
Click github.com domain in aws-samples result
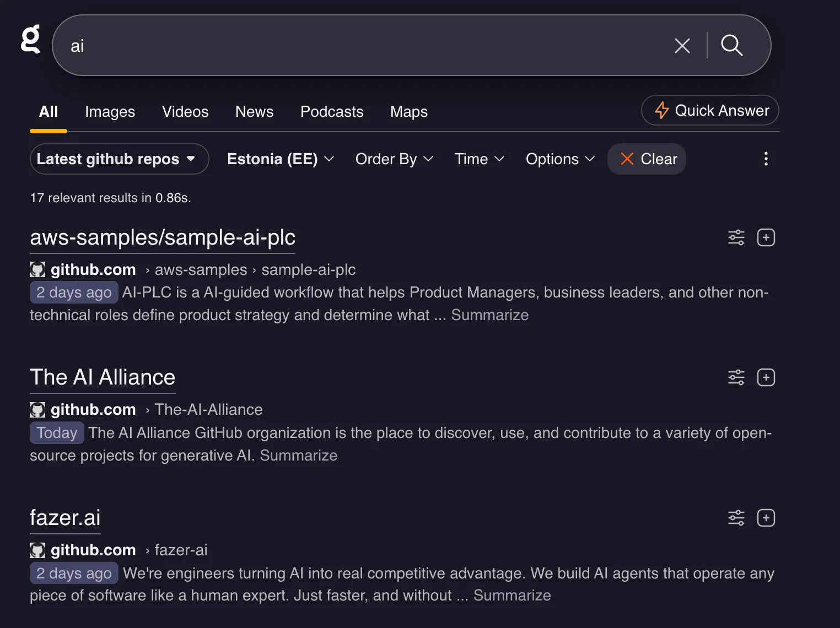pos(93,269)
